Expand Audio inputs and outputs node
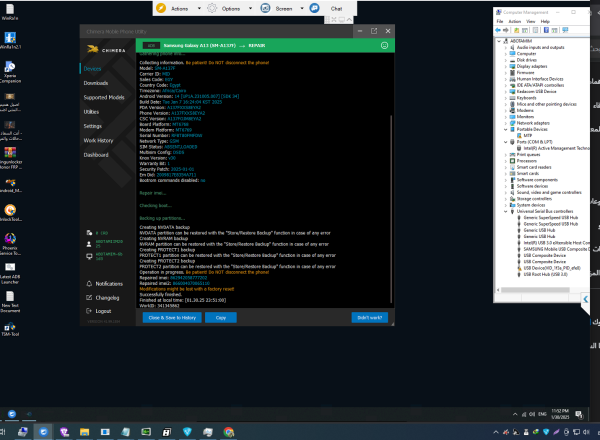Image resolution: width=600 pixels, height=440 pixels. tap(505, 47)
